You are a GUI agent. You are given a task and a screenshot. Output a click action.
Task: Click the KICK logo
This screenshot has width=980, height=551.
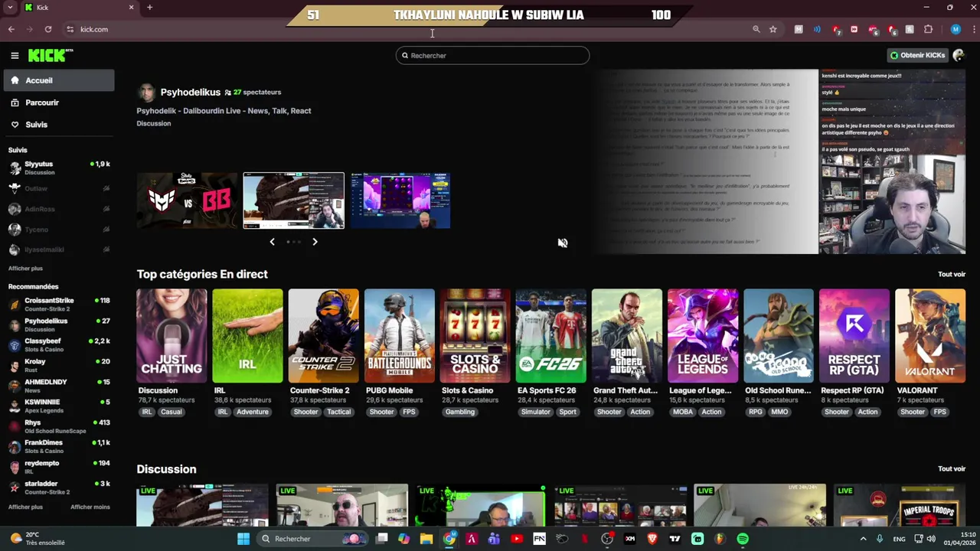point(51,55)
